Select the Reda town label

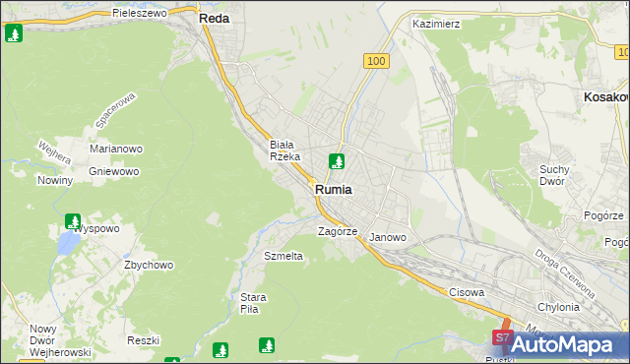[215, 19]
